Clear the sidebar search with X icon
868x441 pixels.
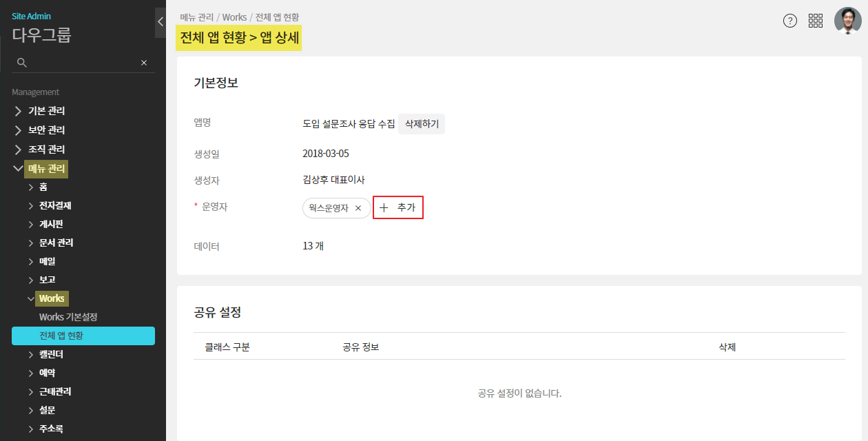(144, 63)
